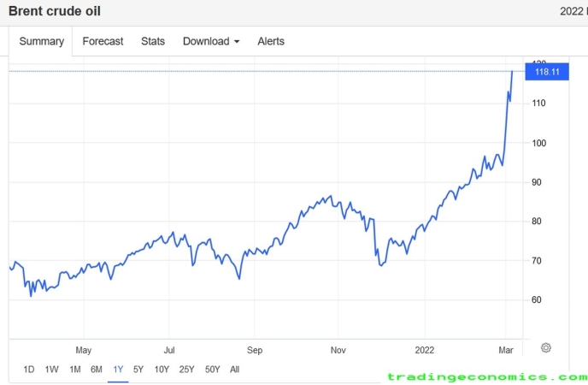Show All historical data range

(235, 370)
